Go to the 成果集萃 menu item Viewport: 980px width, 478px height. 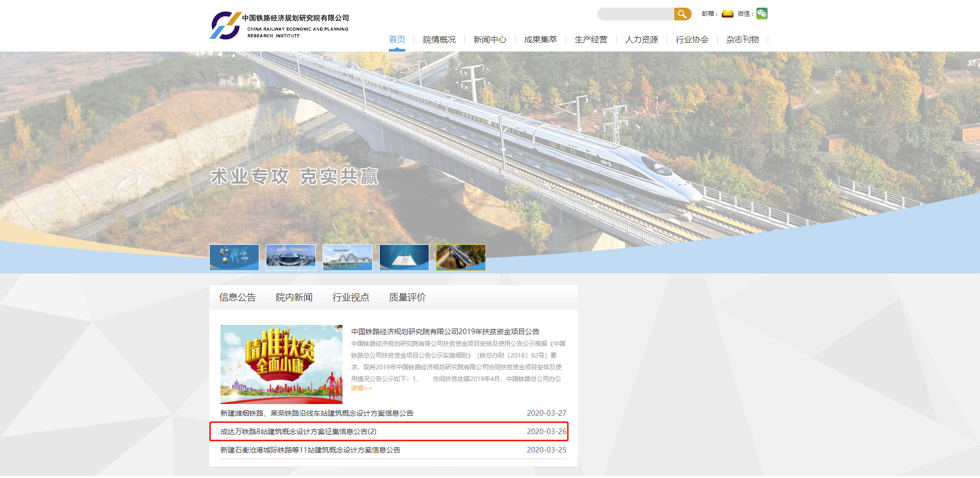pyautogui.click(x=541, y=40)
